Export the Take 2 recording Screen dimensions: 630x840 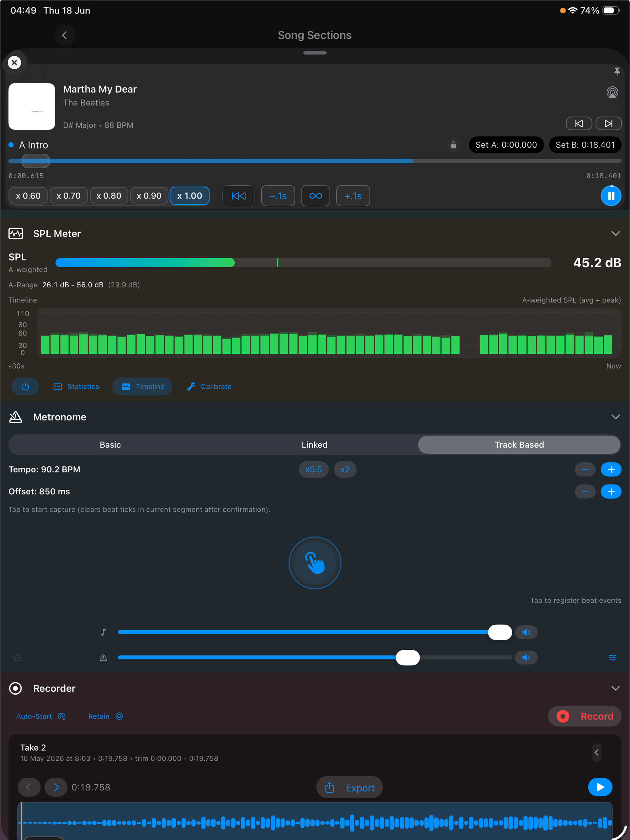[x=349, y=787]
